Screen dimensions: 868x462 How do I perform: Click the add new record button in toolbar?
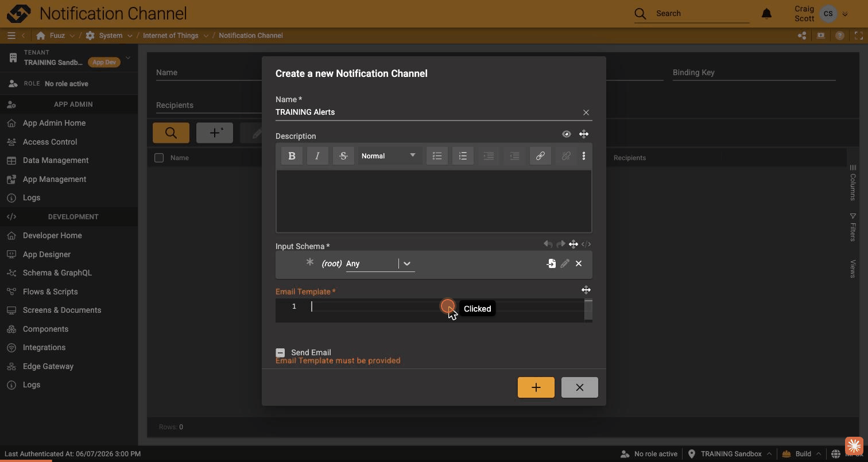click(215, 133)
